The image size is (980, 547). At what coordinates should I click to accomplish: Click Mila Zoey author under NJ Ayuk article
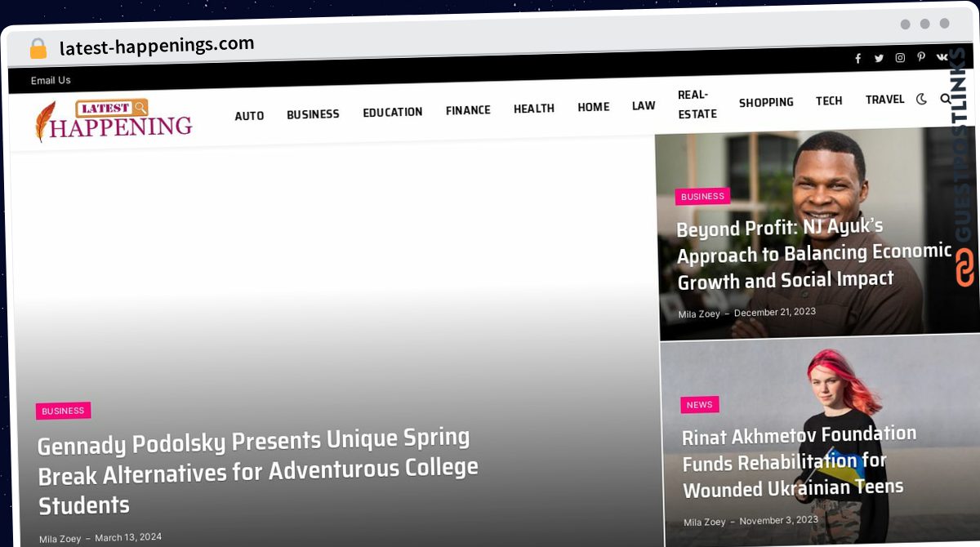pyautogui.click(x=699, y=314)
